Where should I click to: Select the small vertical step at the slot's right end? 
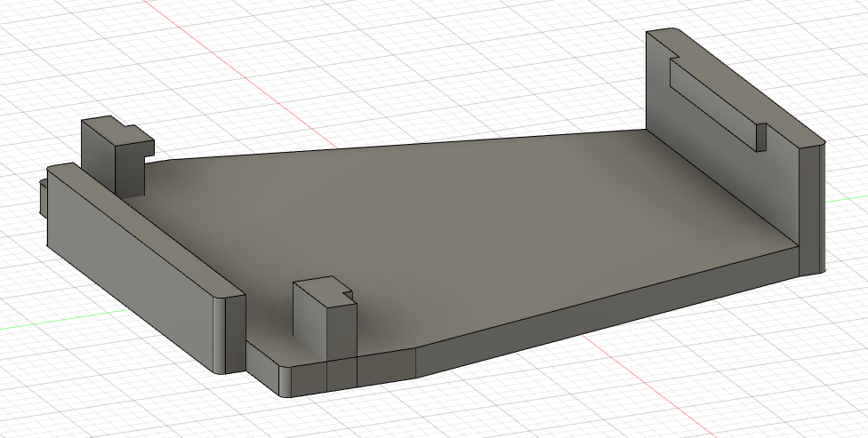[761, 136]
